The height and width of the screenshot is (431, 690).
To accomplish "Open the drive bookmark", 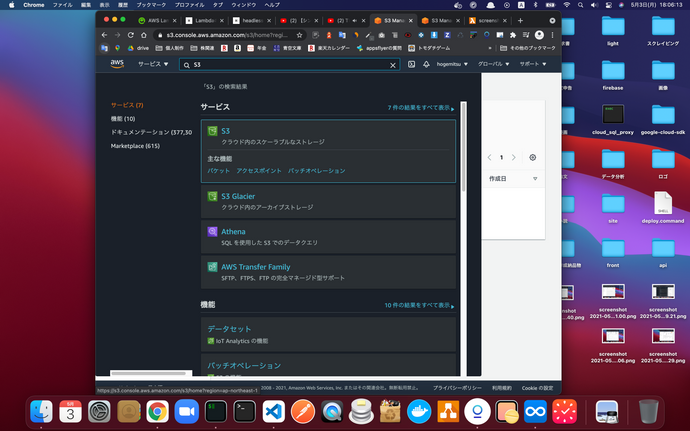I will coord(138,48).
